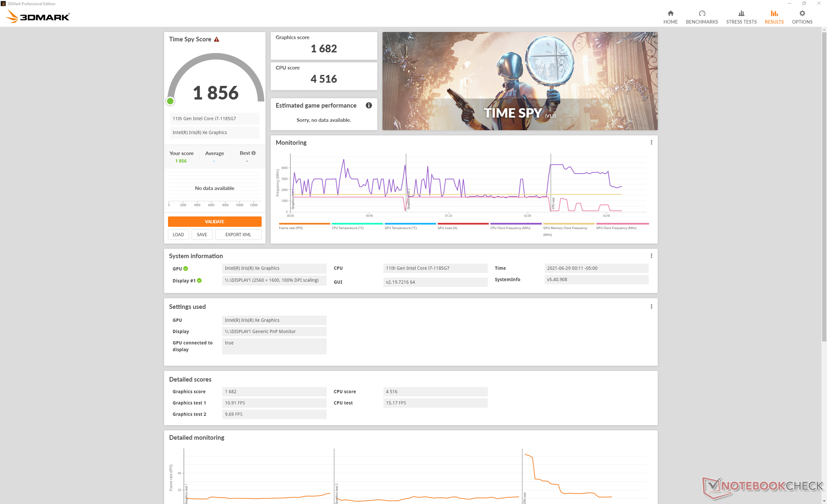The image size is (827, 504).
Task: Toggle the CPU Temperature legend
Action: click(x=357, y=226)
